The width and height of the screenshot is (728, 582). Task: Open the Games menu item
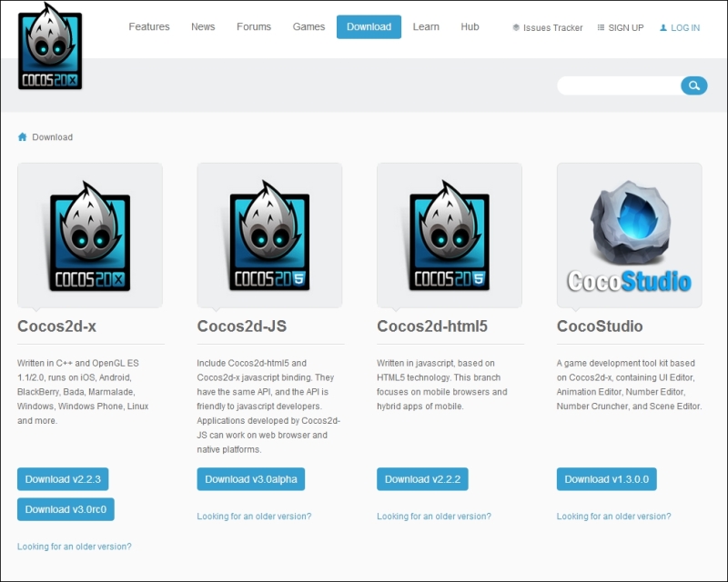[308, 27]
